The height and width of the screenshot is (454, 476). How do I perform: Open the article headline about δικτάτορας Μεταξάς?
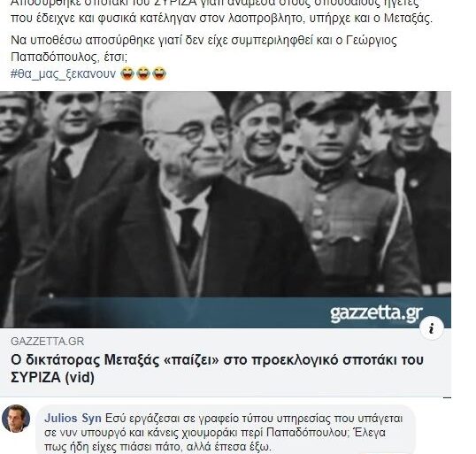click(x=217, y=368)
